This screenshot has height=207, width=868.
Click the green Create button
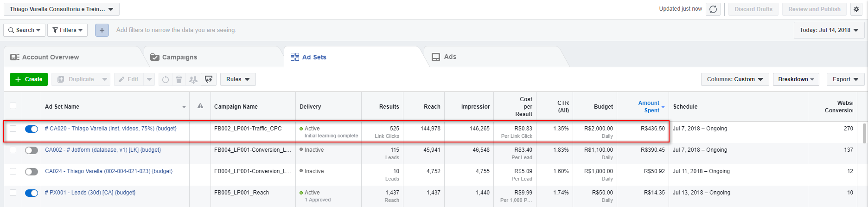[29, 79]
